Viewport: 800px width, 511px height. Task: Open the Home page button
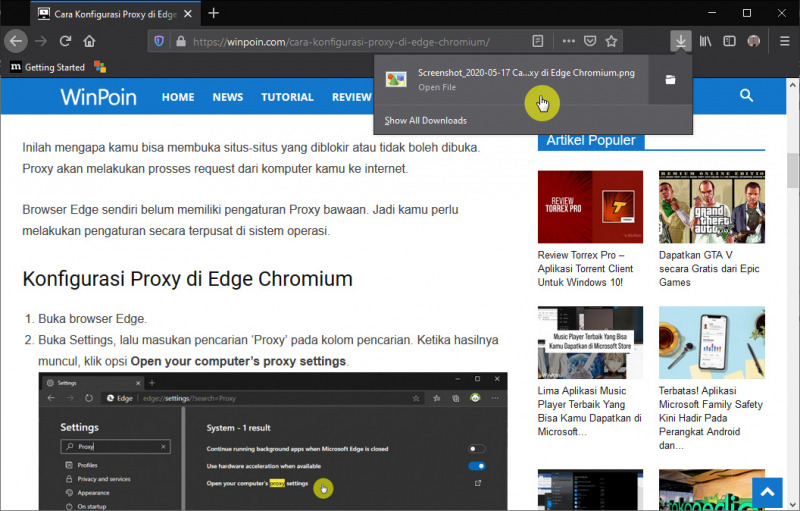point(89,41)
